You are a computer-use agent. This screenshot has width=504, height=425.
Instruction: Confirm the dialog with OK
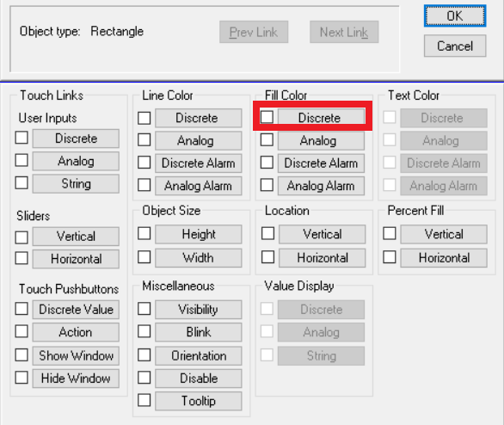(x=455, y=15)
